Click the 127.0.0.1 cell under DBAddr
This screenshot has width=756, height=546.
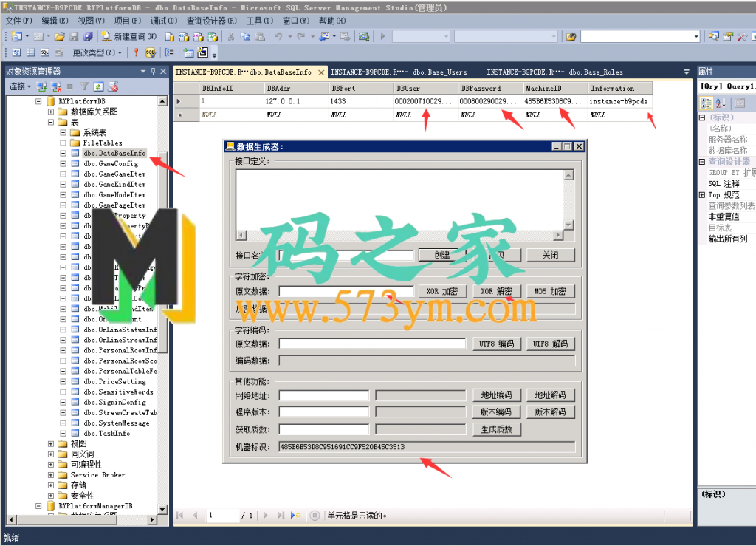[x=295, y=101]
